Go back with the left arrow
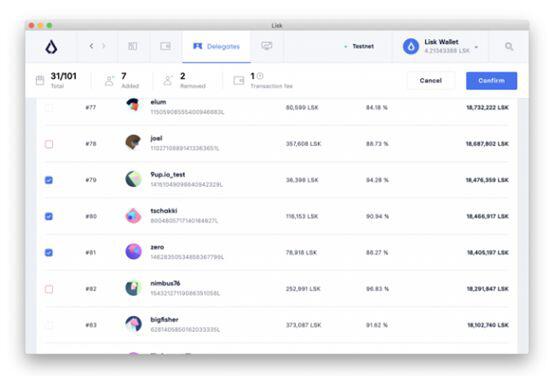 (92, 46)
